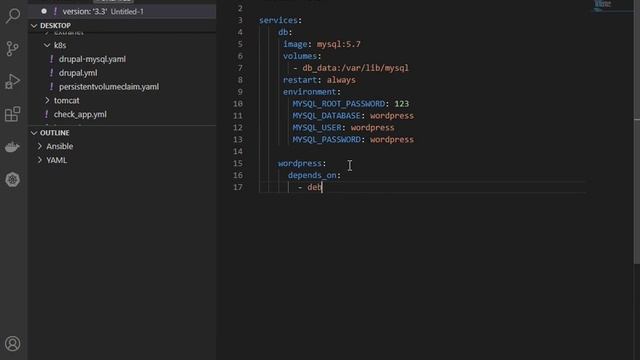Click the 'wordpress:' service key on line 15

click(x=302, y=163)
